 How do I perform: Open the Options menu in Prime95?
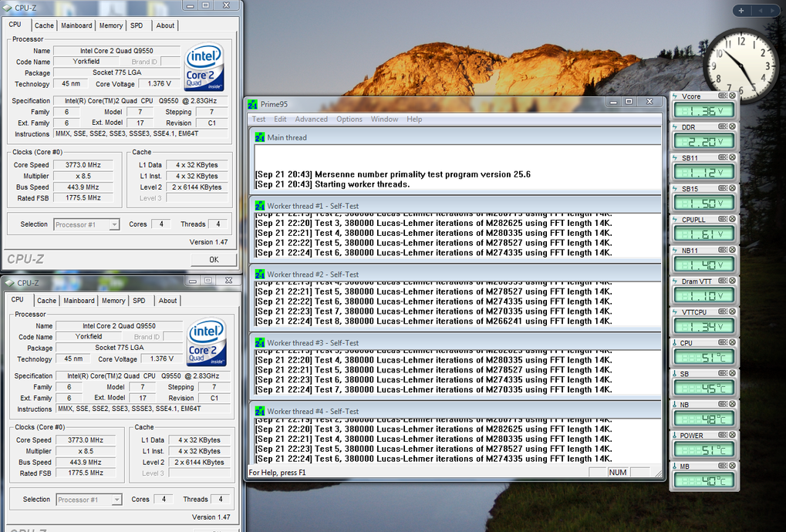(x=349, y=120)
